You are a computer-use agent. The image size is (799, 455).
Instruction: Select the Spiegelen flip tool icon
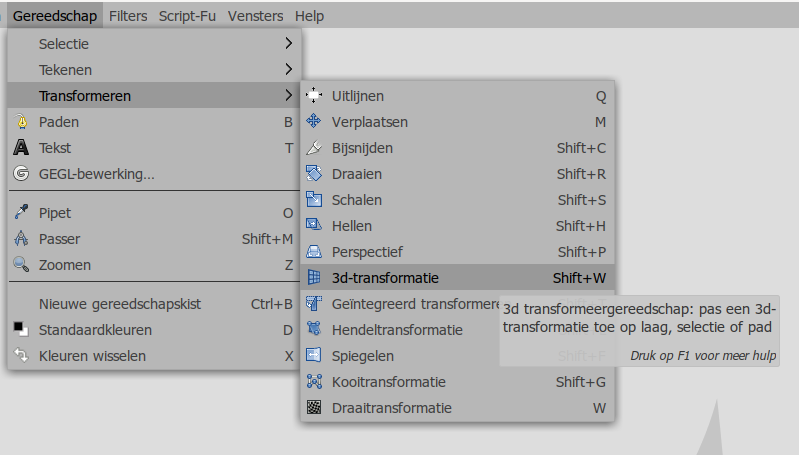[x=314, y=355]
